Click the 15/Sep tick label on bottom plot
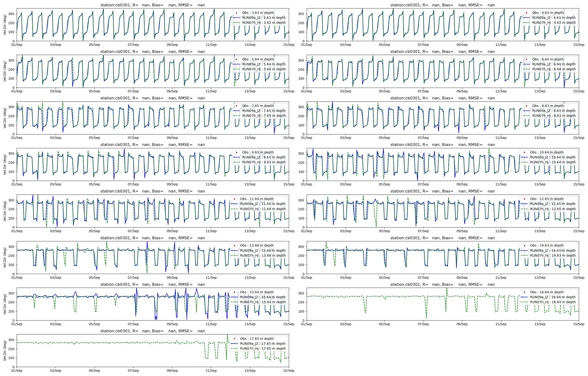The width and height of the screenshot is (588, 376). point(289,371)
